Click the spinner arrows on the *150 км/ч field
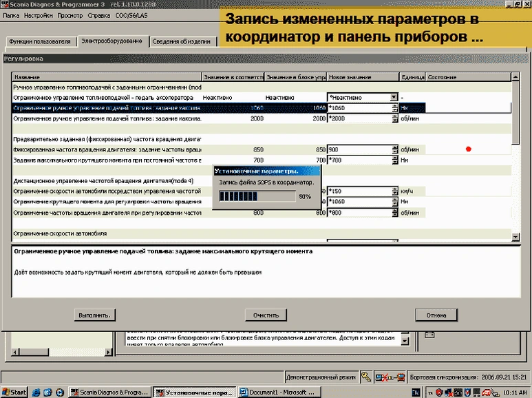This screenshot has height=398, width=532. coord(394,191)
